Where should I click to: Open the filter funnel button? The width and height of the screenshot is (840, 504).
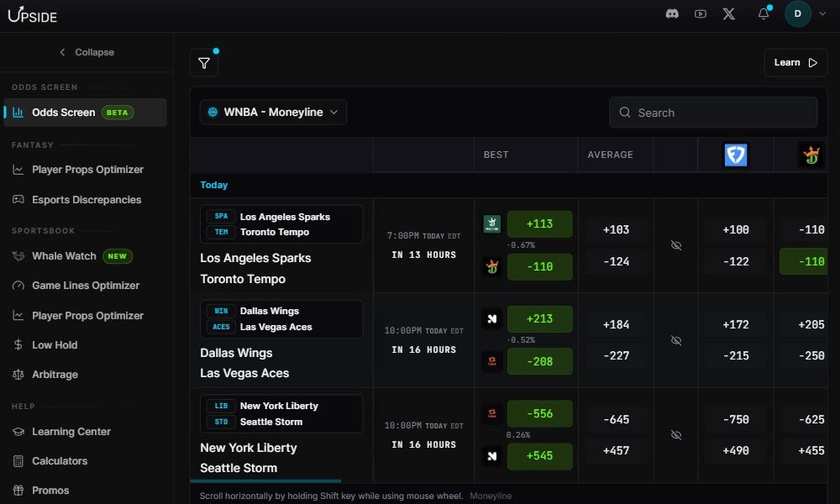tap(204, 63)
